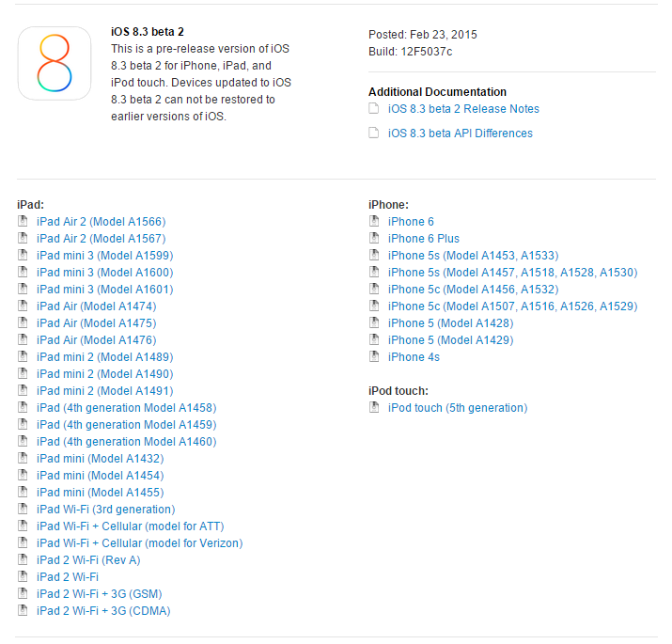Select iPad mini (Model A1432) download

pos(101,459)
